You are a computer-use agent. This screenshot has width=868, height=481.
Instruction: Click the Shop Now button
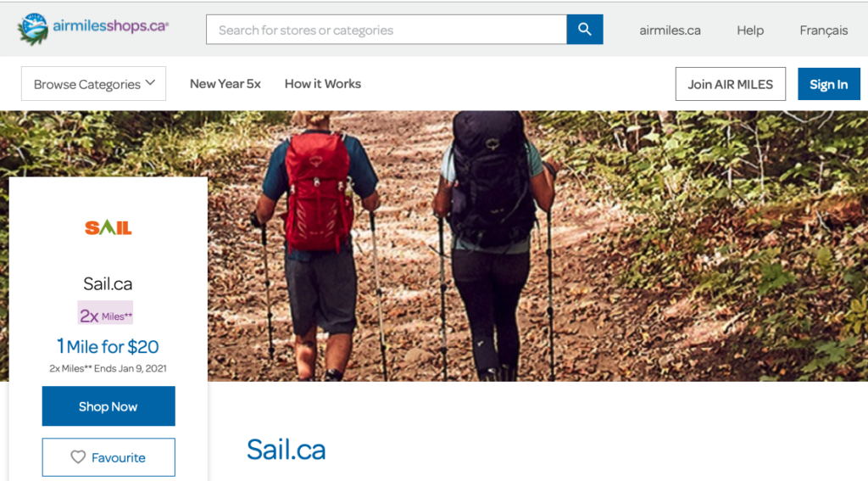point(108,406)
